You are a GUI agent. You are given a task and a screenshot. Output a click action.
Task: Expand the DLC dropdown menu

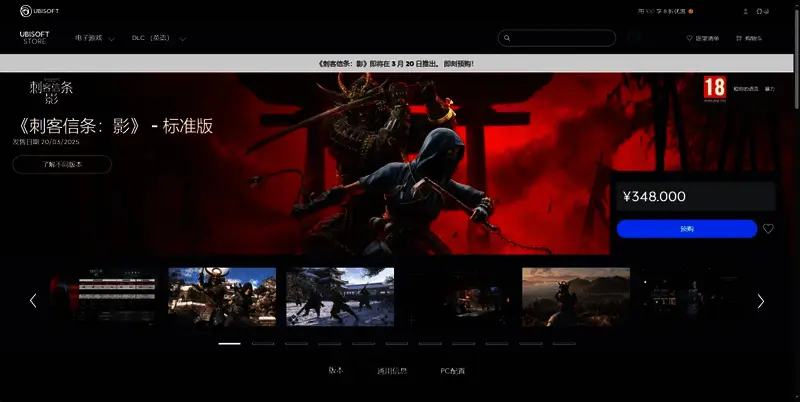(x=158, y=38)
